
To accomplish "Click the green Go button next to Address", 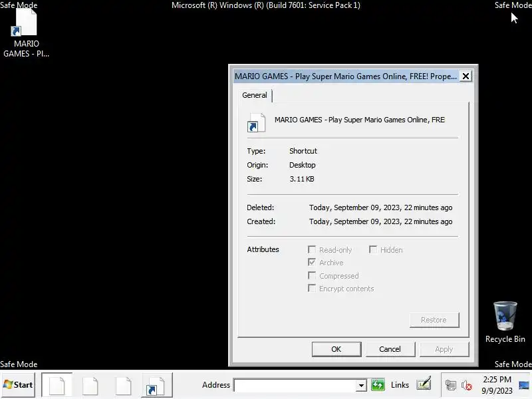I will tap(378, 385).
